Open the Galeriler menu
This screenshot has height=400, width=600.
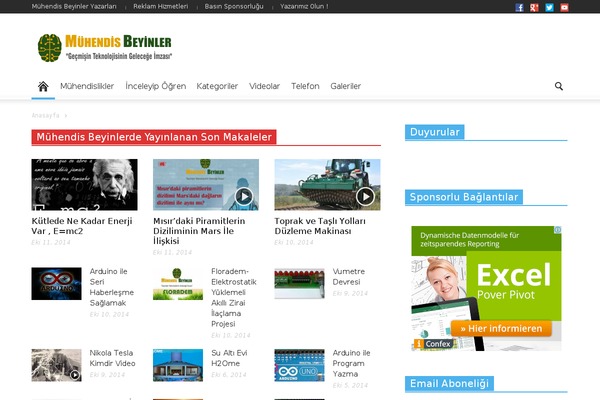click(346, 86)
